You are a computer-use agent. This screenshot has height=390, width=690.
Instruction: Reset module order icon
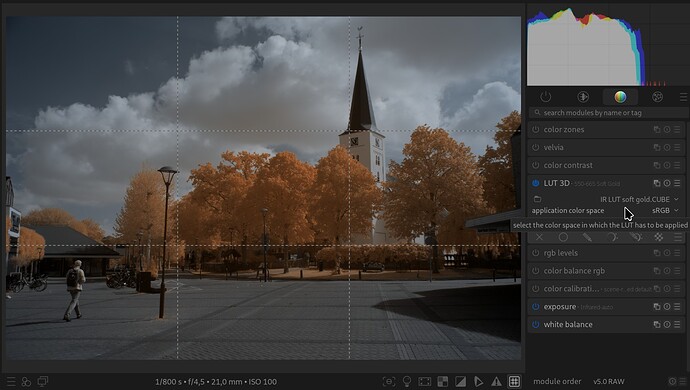672,382
